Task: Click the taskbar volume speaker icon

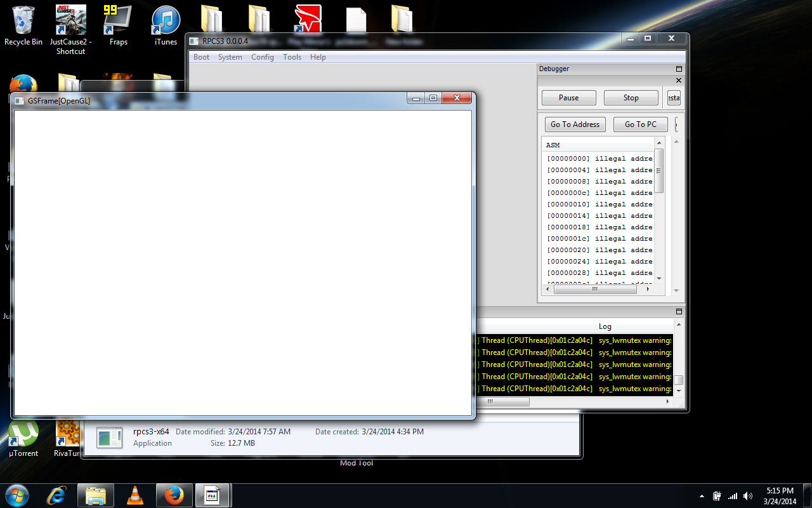Action: [748, 496]
